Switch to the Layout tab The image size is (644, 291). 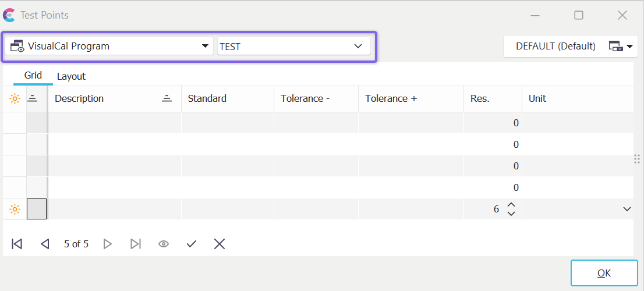click(71, 76)
